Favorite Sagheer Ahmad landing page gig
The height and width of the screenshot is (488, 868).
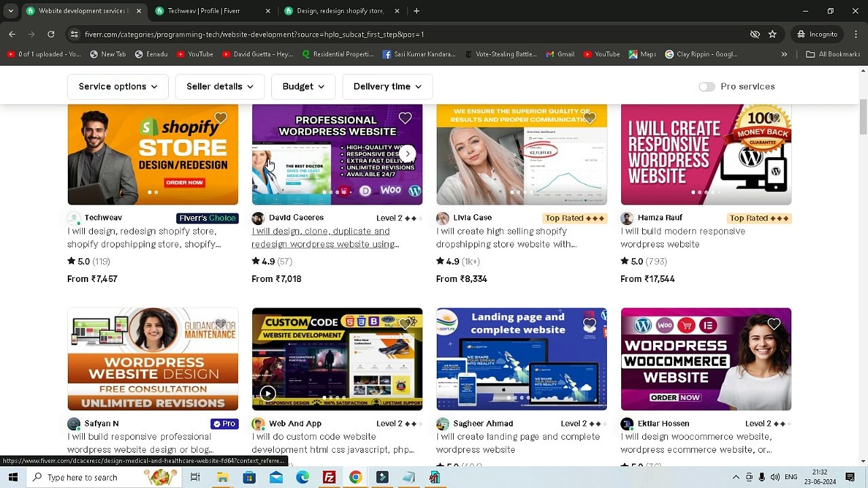pos(589,325)
